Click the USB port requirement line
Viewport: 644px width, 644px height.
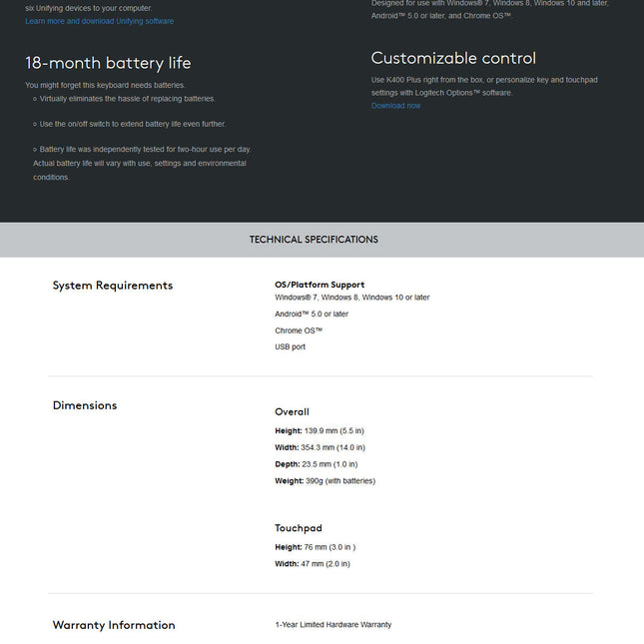coord(290,347)
